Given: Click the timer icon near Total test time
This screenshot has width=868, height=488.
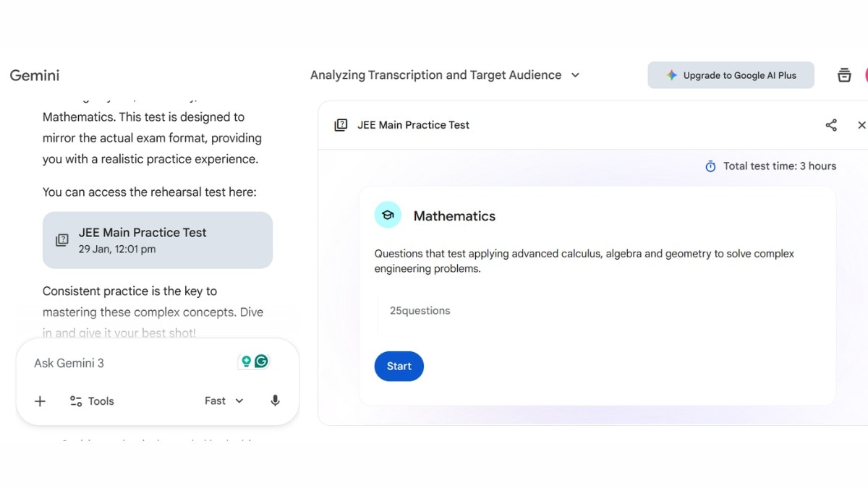Looking at the screenshot, I should point(710,166).
